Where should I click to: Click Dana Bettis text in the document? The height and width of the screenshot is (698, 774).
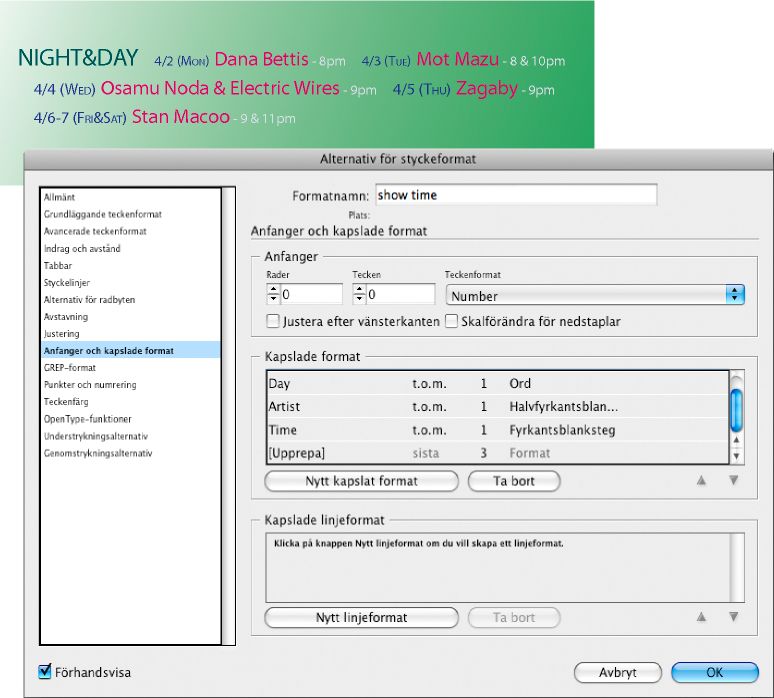point(262,59)
